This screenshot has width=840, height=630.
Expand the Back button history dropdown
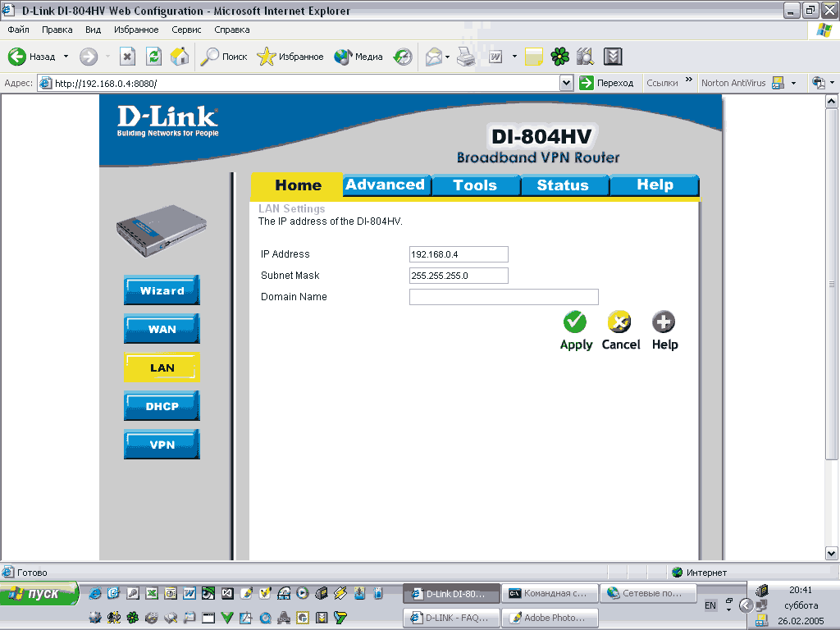pos(66,57)
